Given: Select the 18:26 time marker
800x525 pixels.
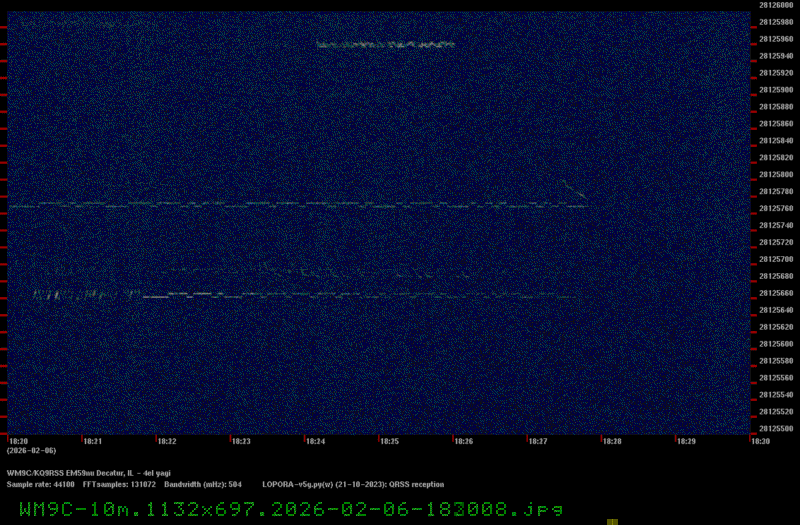Looking at the screenshot, I should (463, 441).
